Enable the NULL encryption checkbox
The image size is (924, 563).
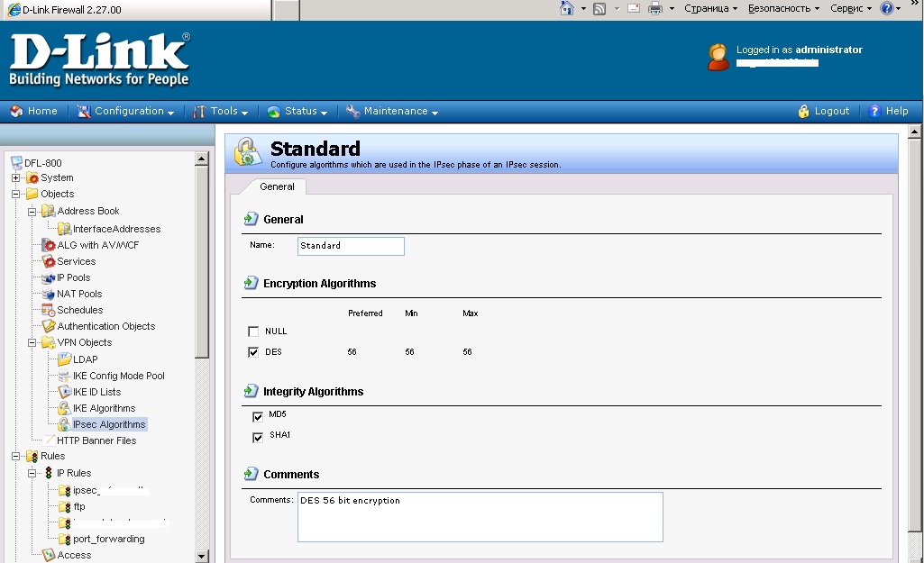point(253,331)
